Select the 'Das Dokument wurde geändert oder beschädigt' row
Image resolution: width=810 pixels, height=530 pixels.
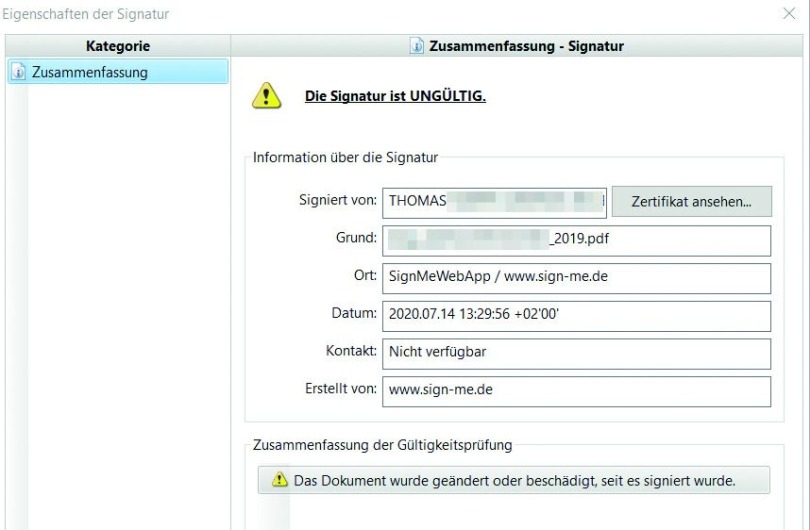pyautogui.click(x=514, y=480)
